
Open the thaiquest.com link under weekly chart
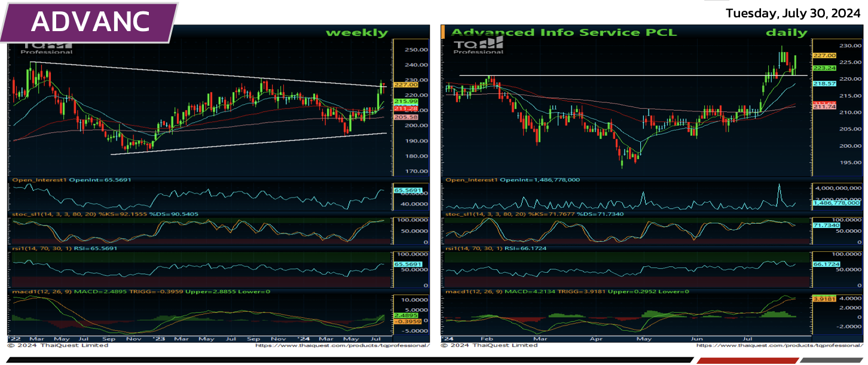pos(343,345)
